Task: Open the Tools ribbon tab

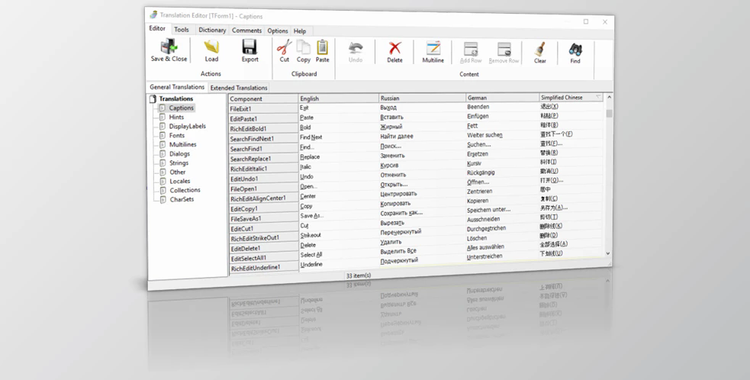Action: coord(181,30)
